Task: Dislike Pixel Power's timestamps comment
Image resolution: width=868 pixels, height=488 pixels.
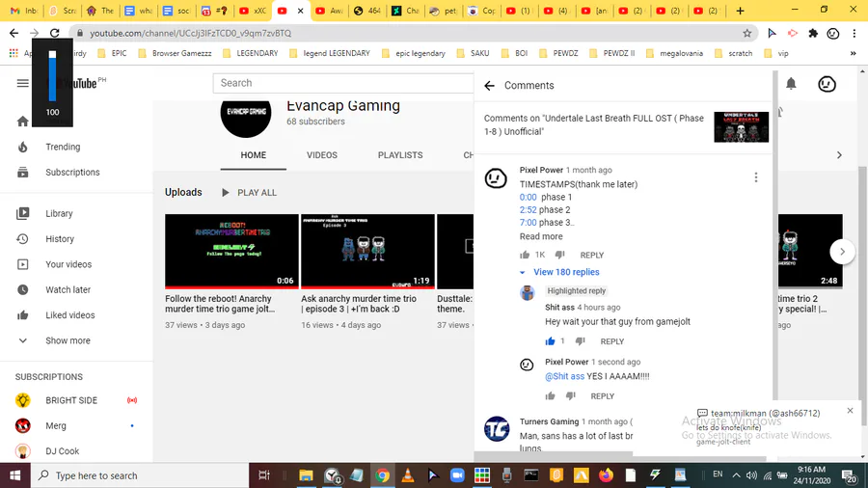Action: [x=560, y=255]
